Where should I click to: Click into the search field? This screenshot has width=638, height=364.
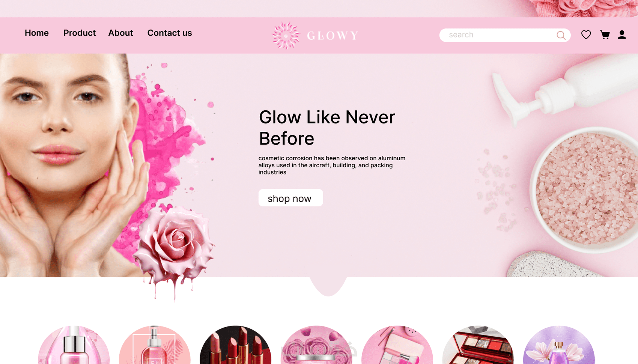pos(505,35)
